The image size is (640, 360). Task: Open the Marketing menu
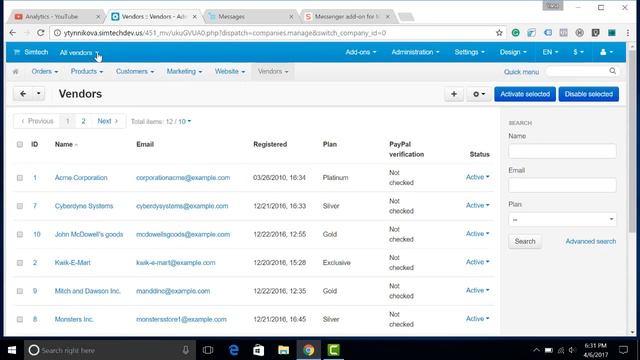(184, 71)
